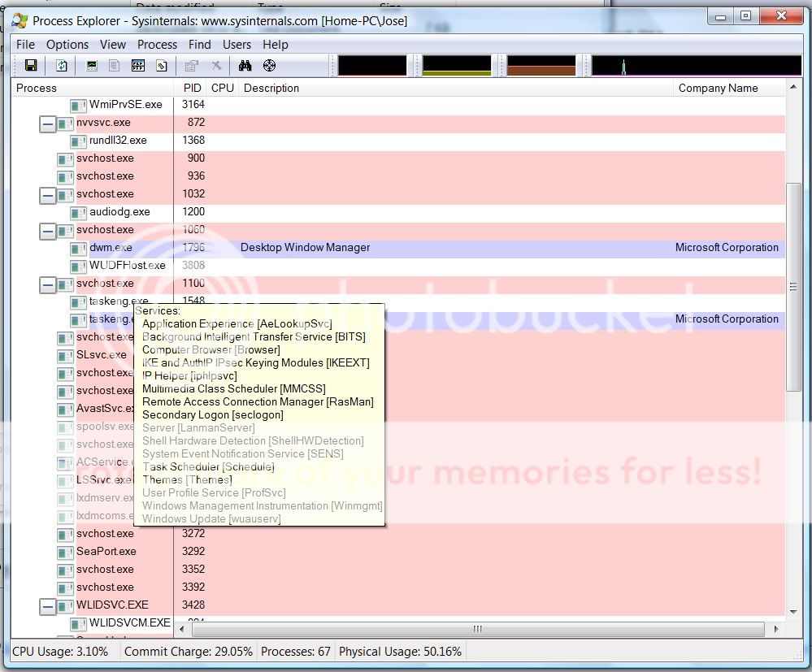Click the icon next to audiodg.exe
This screenshot has width=812, height=672.
click(78, 213)
